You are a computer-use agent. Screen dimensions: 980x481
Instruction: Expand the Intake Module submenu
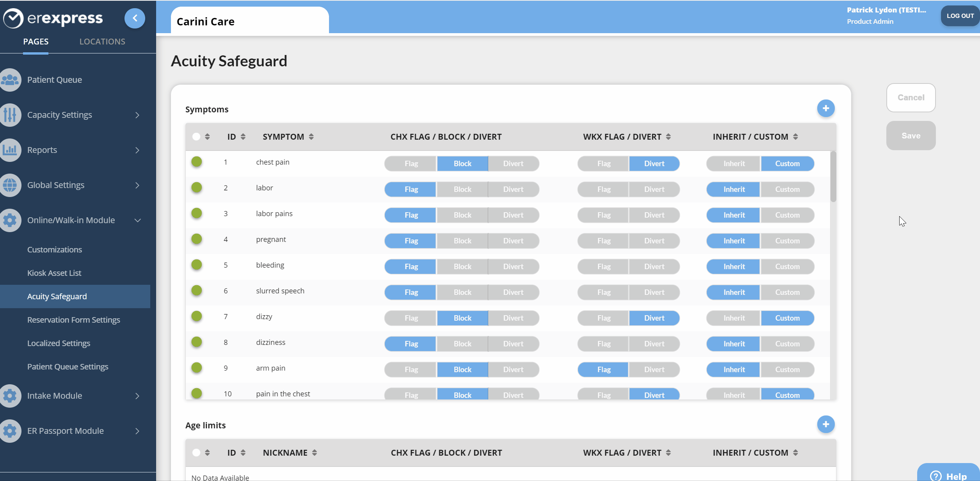tap(137, 396)
